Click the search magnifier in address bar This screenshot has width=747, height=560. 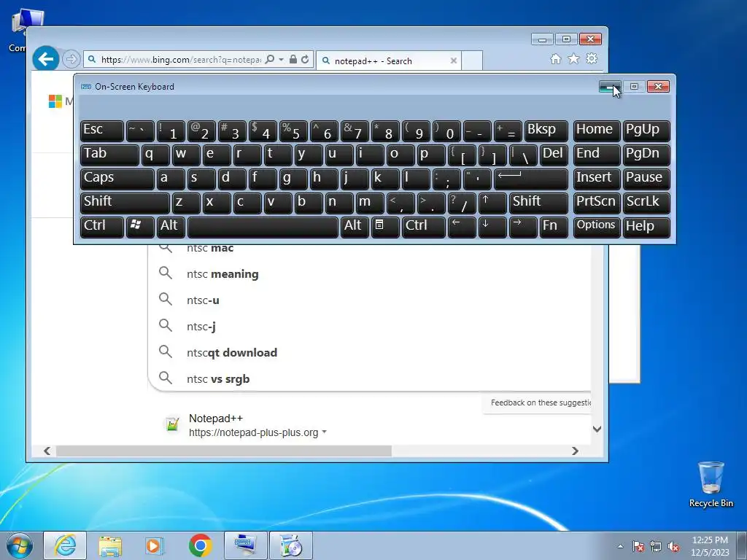(x=270, y=59)
